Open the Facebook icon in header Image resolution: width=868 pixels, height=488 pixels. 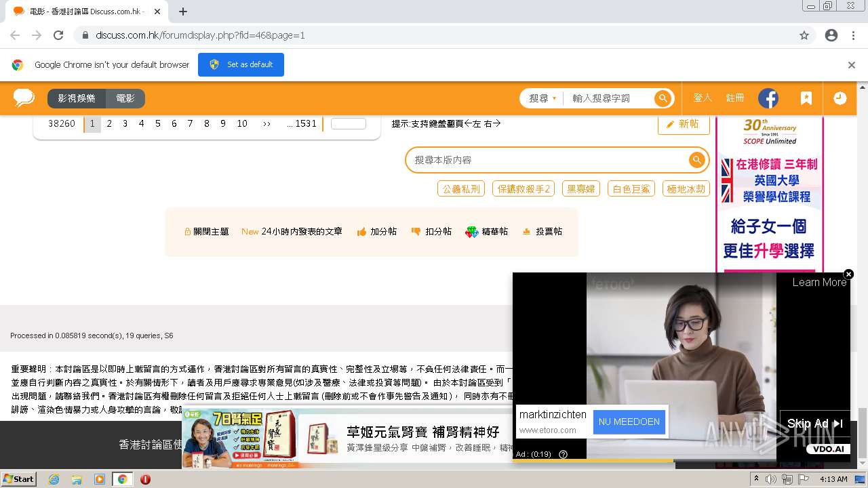(x=768, y=98)
